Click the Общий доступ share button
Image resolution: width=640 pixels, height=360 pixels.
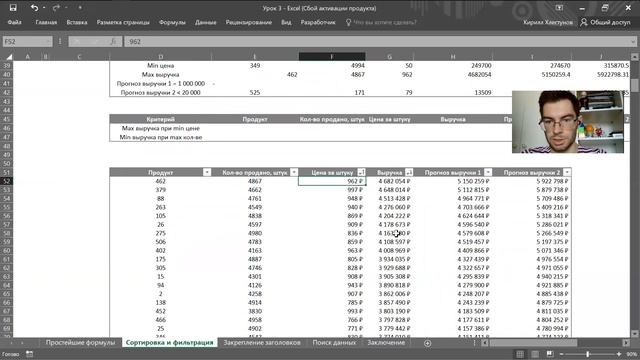tap(606, 22)
